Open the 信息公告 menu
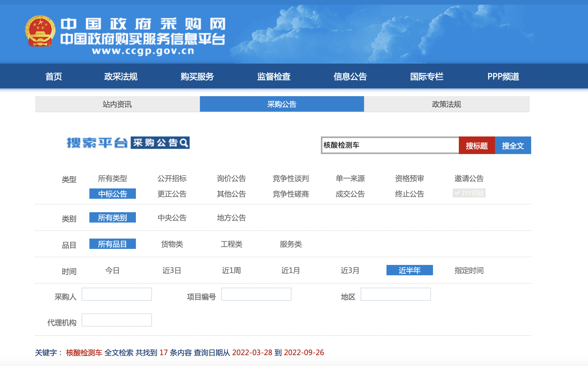 [351, 76]
